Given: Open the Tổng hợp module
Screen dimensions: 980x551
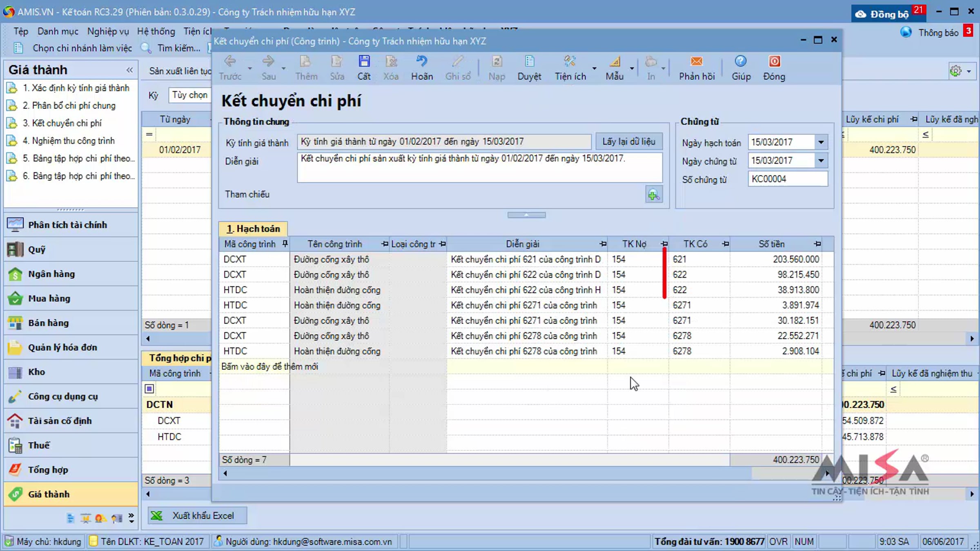Looking at the screenshot, I should point(71,470).
